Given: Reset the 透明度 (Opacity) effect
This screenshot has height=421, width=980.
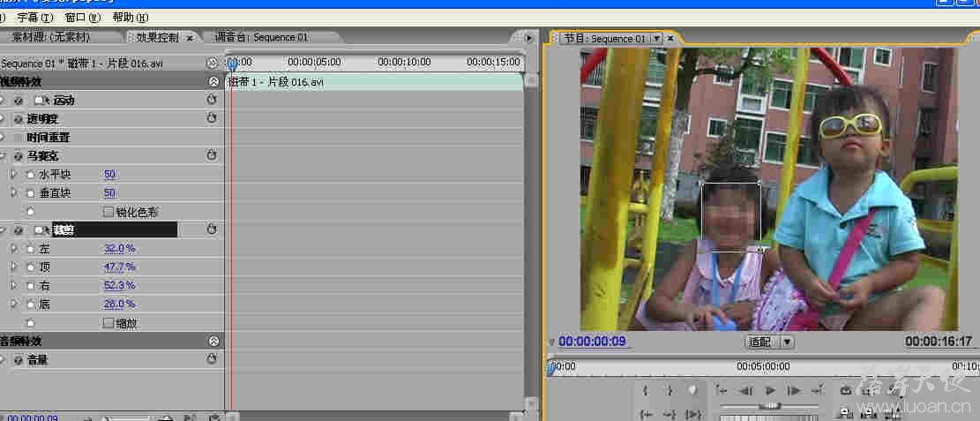Looking at the screenshot, I should (x=211, y=117).
